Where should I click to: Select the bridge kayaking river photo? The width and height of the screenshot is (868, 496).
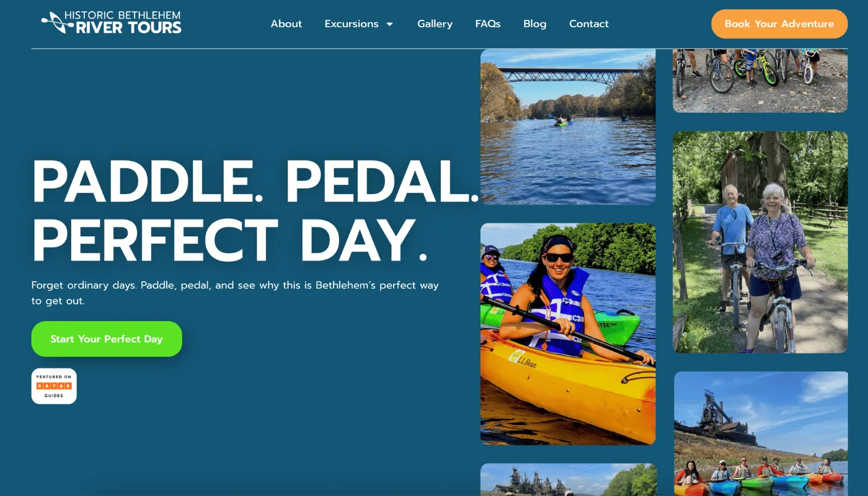point(567,126)
